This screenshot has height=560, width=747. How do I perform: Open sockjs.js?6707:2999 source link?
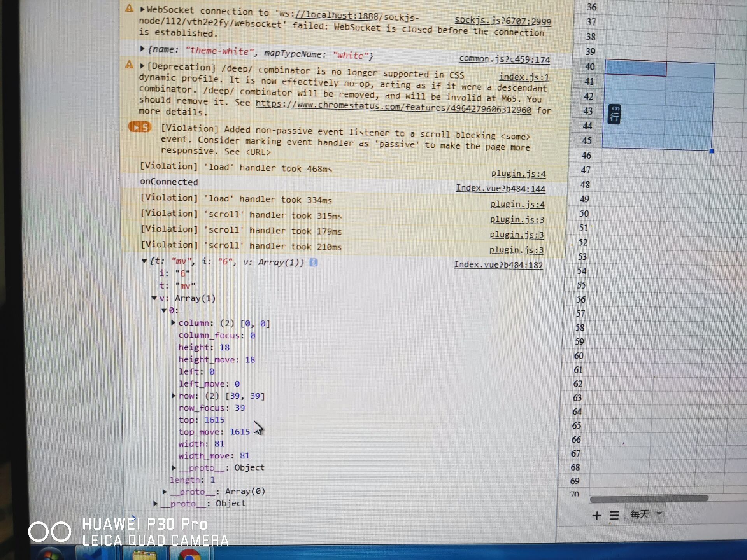(x=503, y=20)
